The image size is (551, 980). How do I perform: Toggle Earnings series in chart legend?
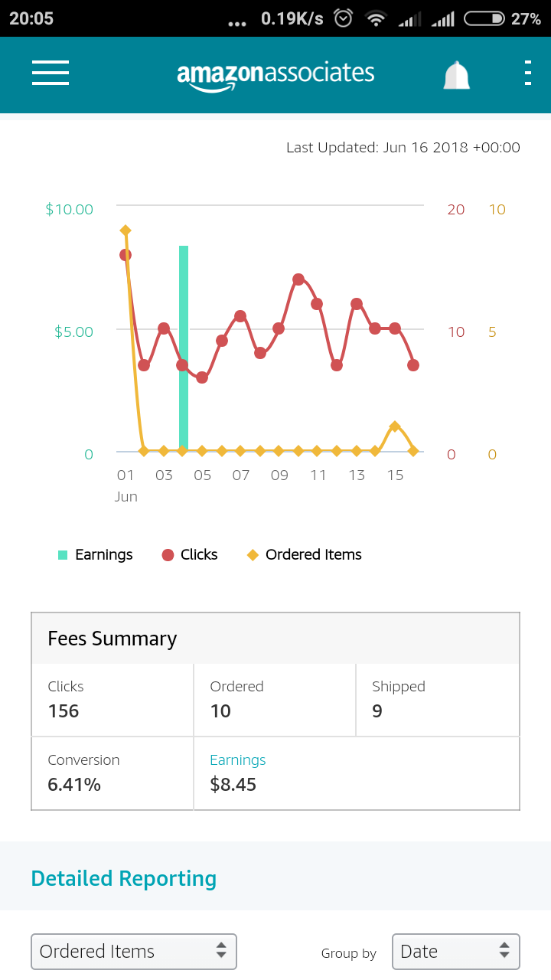(x=96, y=555)
